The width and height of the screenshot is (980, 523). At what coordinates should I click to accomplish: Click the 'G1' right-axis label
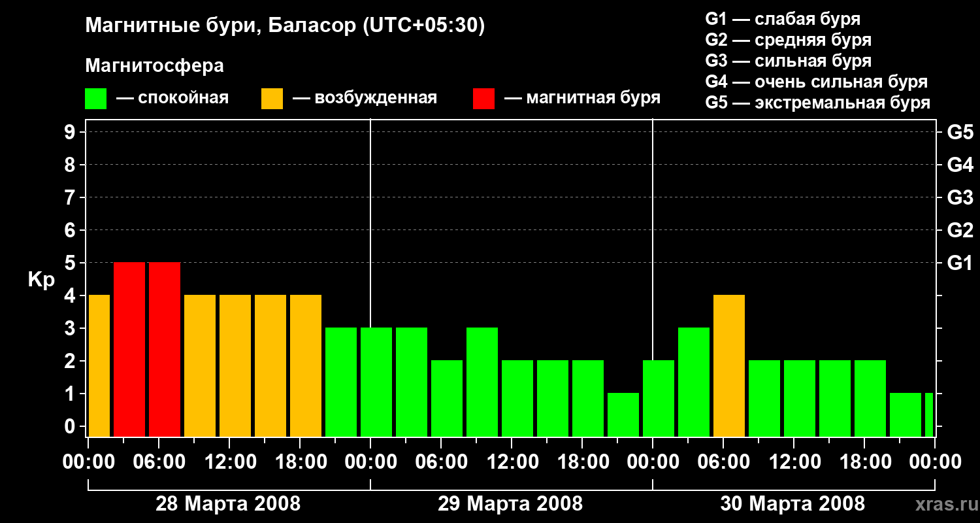point(960,263)
